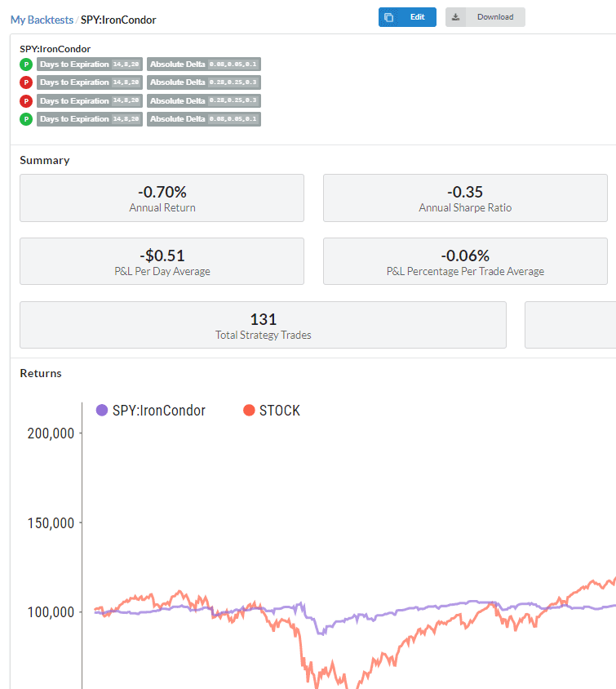Click the Summary section heading
616x689 pixels.
pos(45,160)
